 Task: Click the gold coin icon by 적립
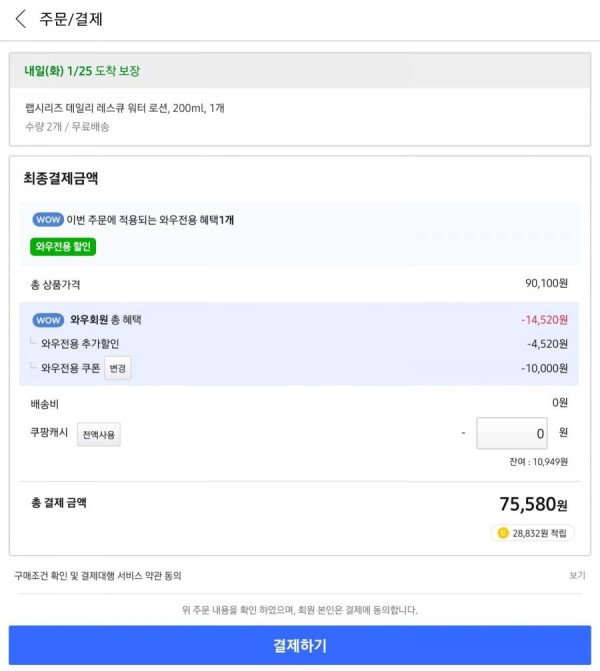(x=503, y=533)
